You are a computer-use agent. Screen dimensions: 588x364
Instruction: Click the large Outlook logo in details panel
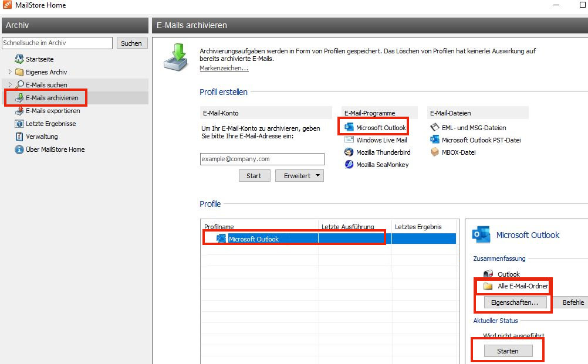(481, 235)
